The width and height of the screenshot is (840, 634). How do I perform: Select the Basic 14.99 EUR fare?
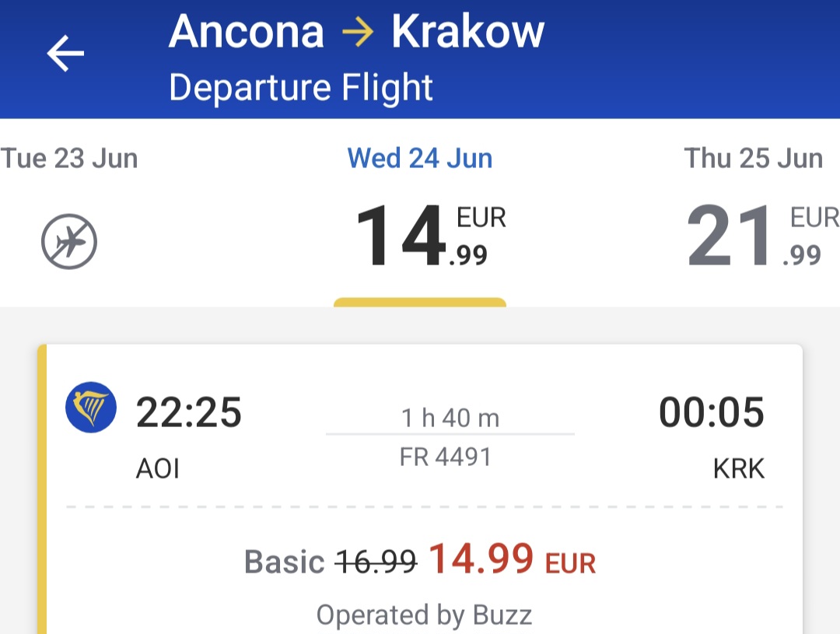tap(420, 561)
